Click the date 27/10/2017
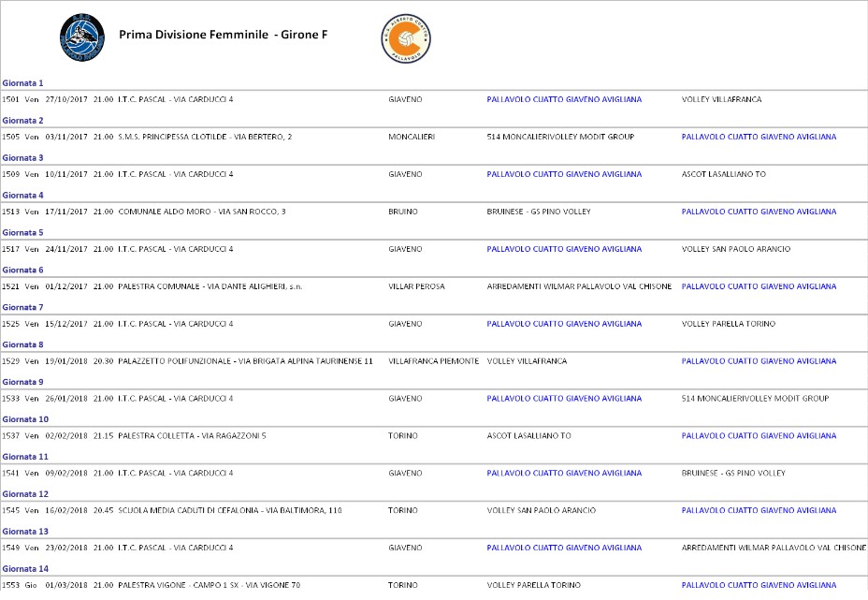868x600 pixels. 66,99
